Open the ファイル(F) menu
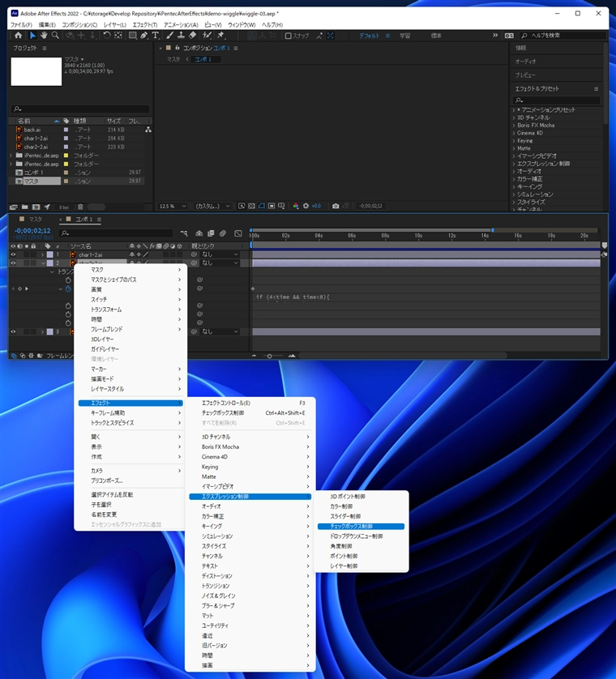The image size is (616, 679). coord(21,25)
